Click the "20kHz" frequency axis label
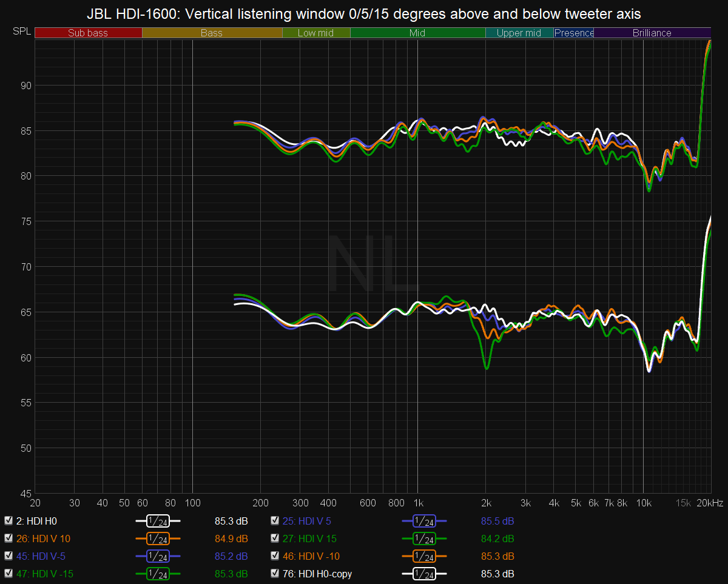This screenshot has width=728, height=584. click(x=710, y=503)
